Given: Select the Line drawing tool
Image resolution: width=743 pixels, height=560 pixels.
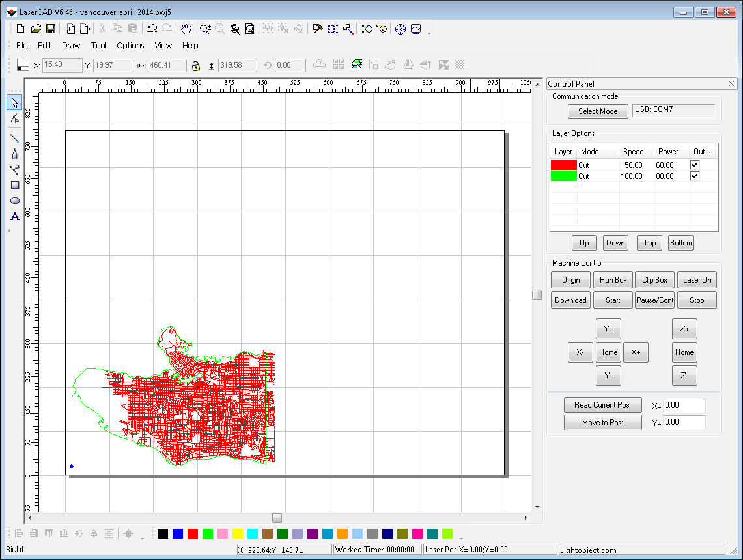Looking at the screenshot, I should [14, 138].
